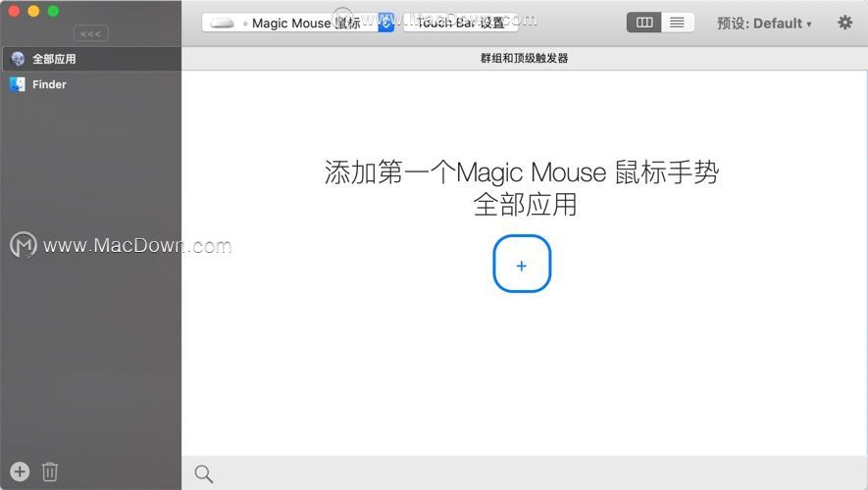
Task: Open the Magic Mouse 鼠标 device dropdown
Action: pos(298,23)
